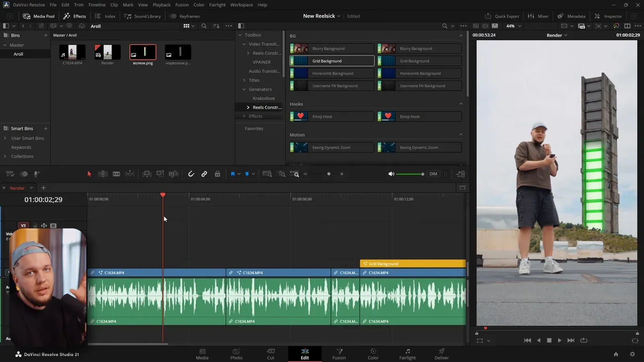Open the Inspector panel
This screenshot has height=362, width=644.
(x=608, y=16)
